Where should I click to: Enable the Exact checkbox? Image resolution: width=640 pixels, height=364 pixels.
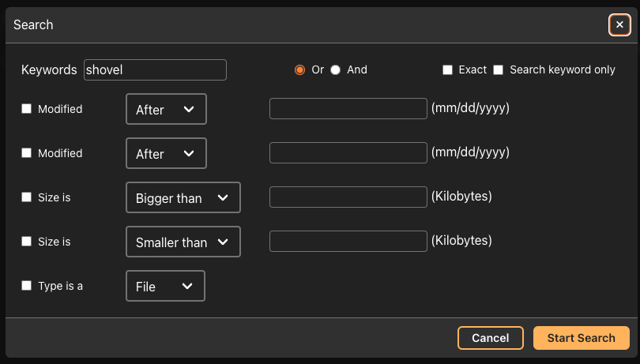click(447, 69)
